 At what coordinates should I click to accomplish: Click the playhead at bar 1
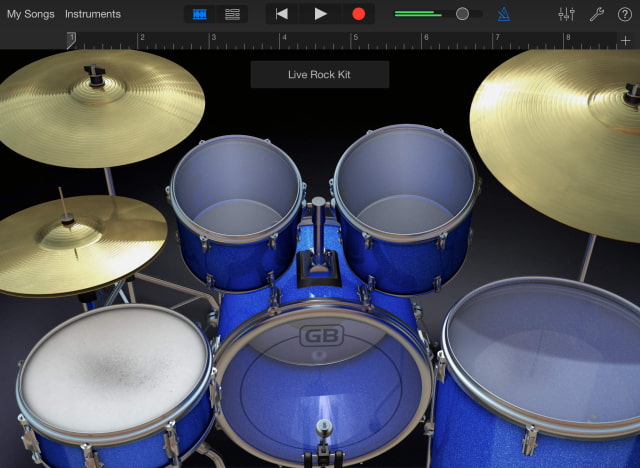[71, 40]
